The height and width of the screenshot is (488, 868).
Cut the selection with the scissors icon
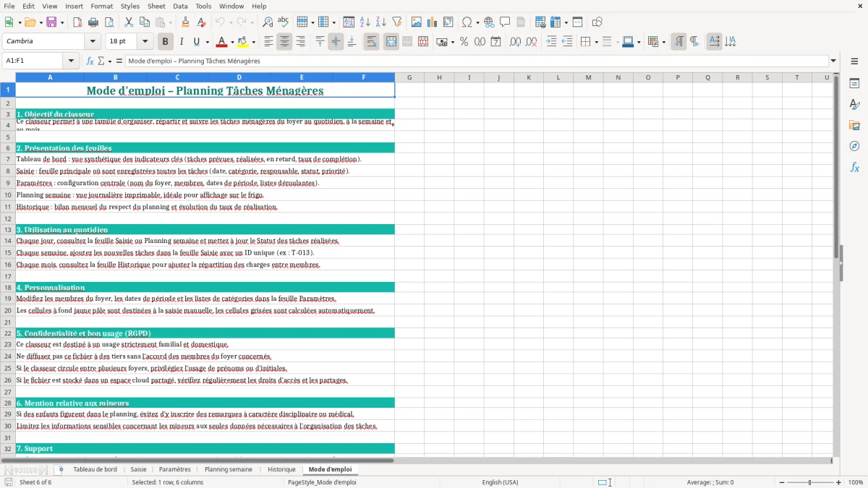click(129, 22)
